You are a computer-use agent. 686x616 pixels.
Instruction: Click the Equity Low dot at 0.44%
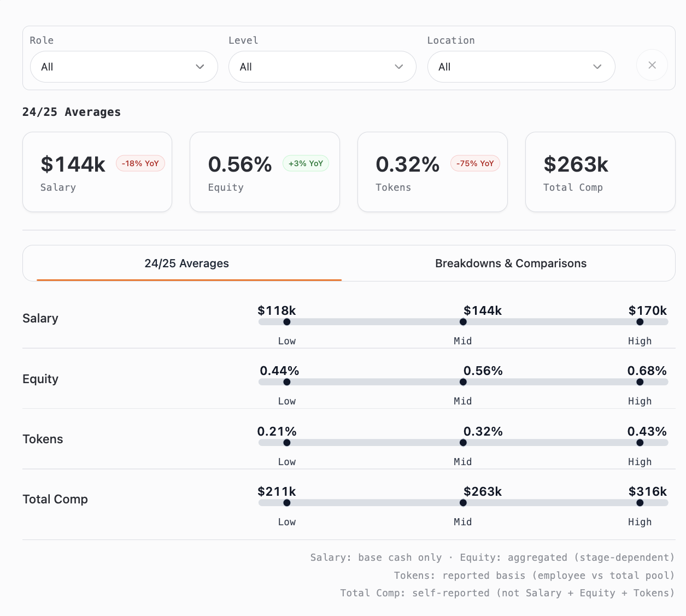[x=287, y=382]
